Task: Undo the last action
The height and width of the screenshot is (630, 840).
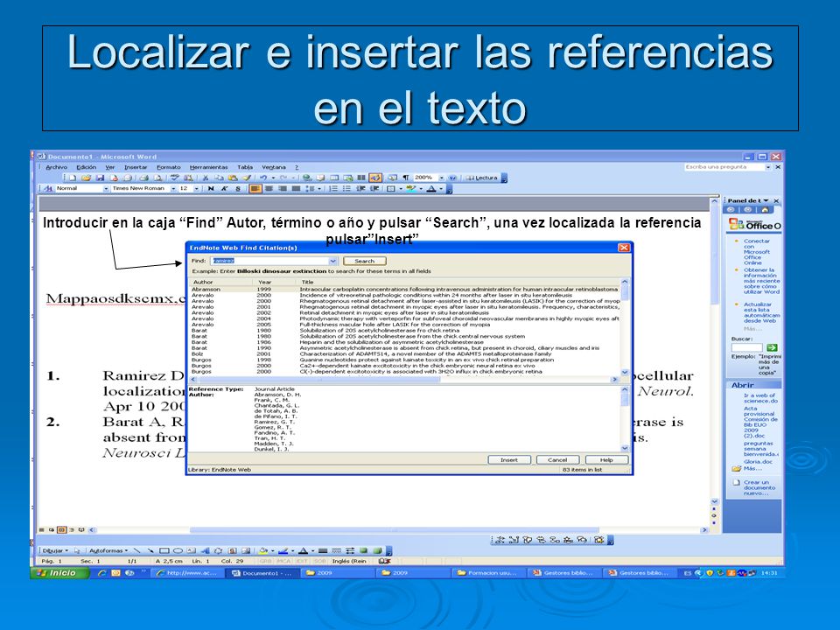Action: pos(263,178)
